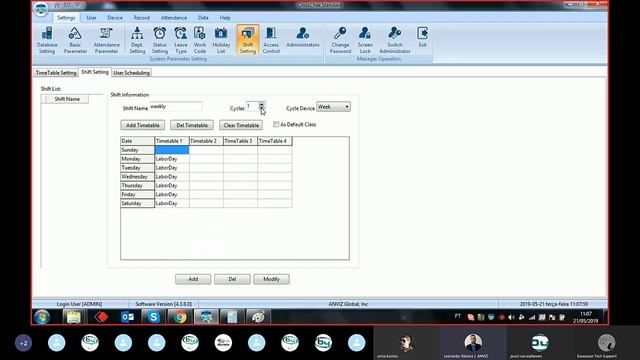Click Change Password icon
The width and height of the screenshot is (640, 360).
340,40
